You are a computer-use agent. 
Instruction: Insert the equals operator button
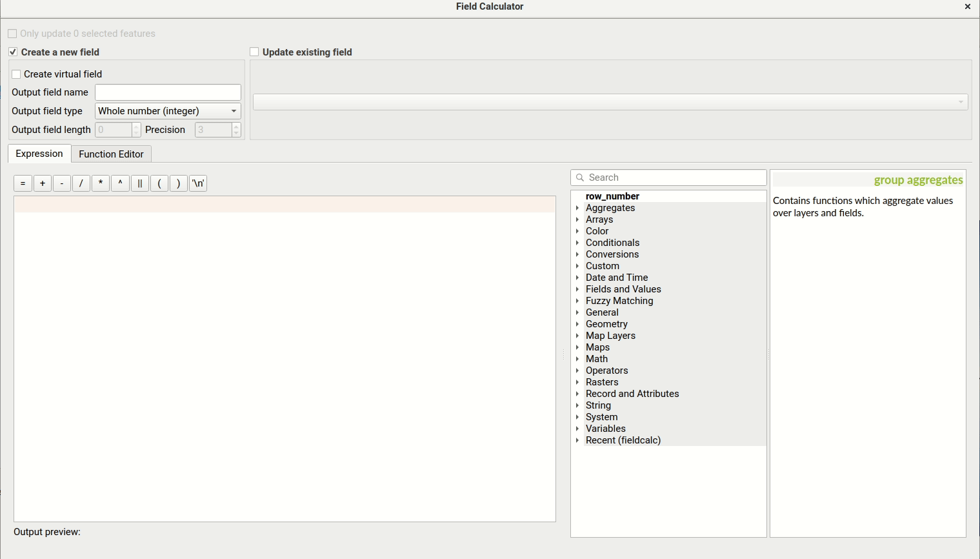[23, 183]
